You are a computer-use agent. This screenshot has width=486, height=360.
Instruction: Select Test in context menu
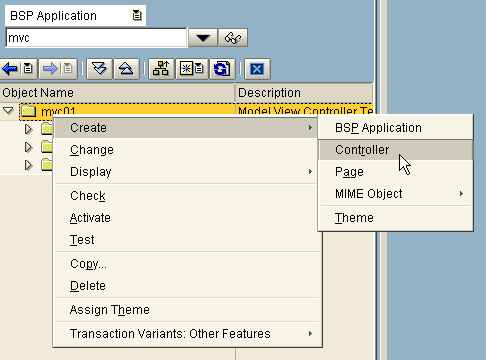[x=186, y=240]
